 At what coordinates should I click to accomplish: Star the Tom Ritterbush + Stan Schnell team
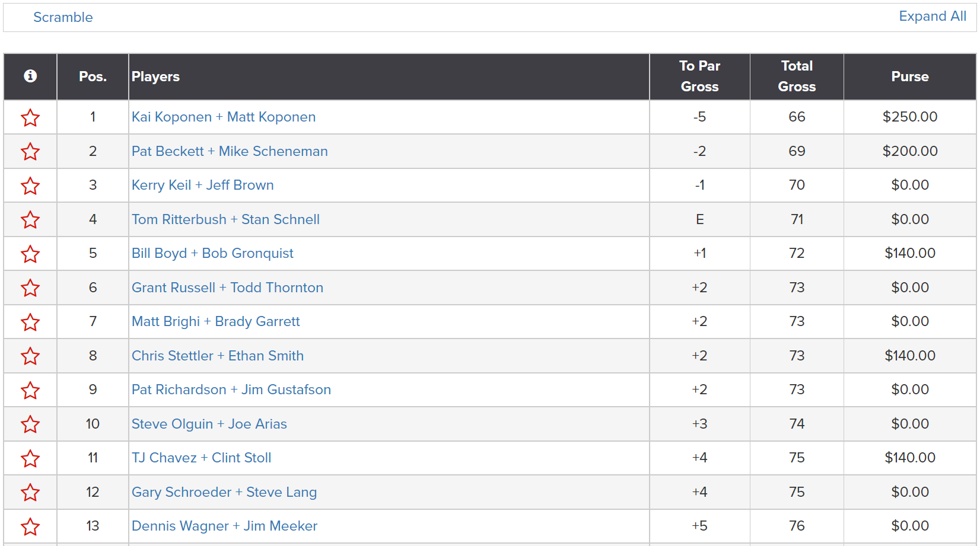coord(30,220)
